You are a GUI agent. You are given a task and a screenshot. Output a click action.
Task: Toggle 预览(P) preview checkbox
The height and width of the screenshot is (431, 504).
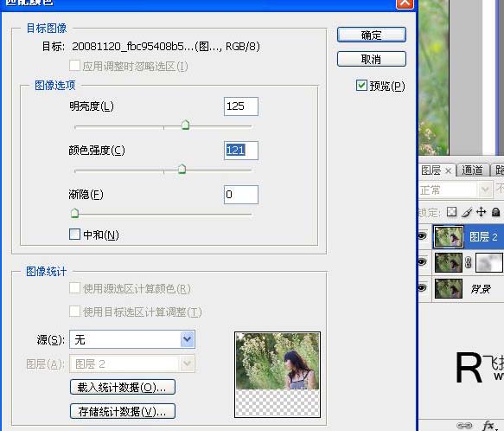click(361, 86)
